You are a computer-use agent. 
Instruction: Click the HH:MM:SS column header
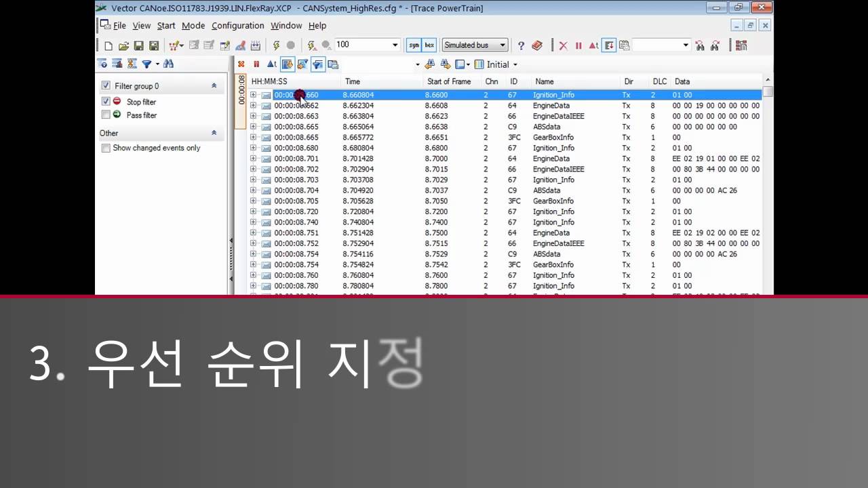tap(295, 81)
